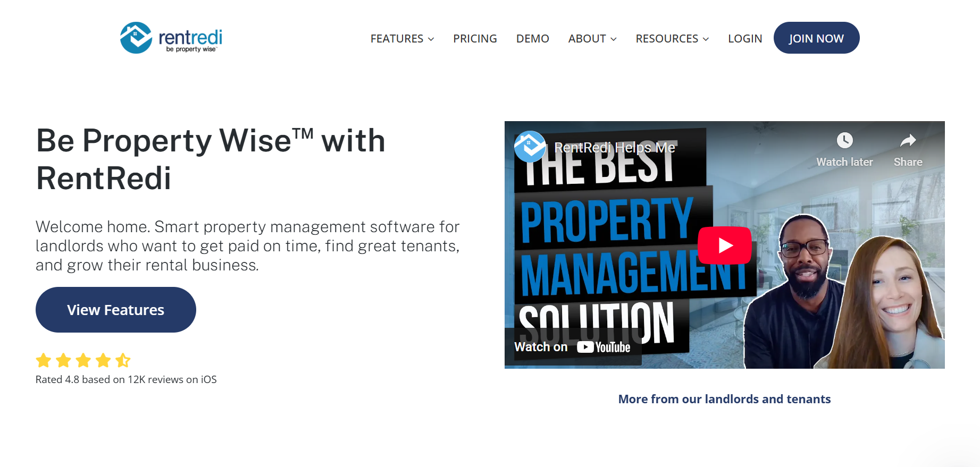Click the video title 'RentRedi Helps Me'
This screenshot has width=980, height=467.
615,148
